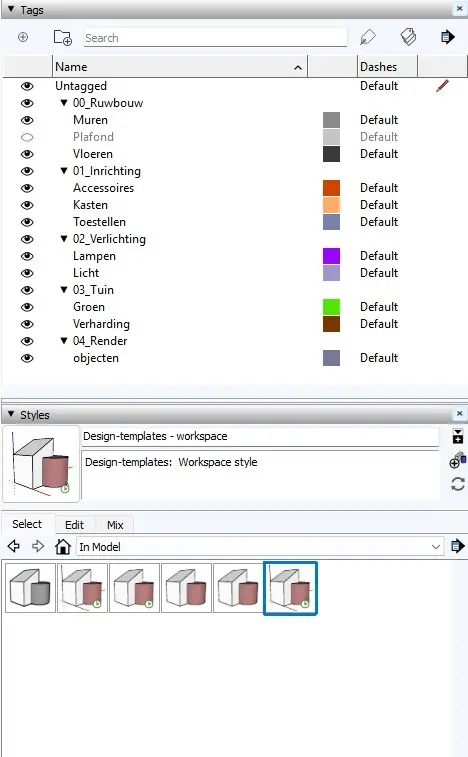This screenshot has width=468, height=757.
Task: Select the Licht tag row
Action: pyautogui.click(x=86, y=273)
